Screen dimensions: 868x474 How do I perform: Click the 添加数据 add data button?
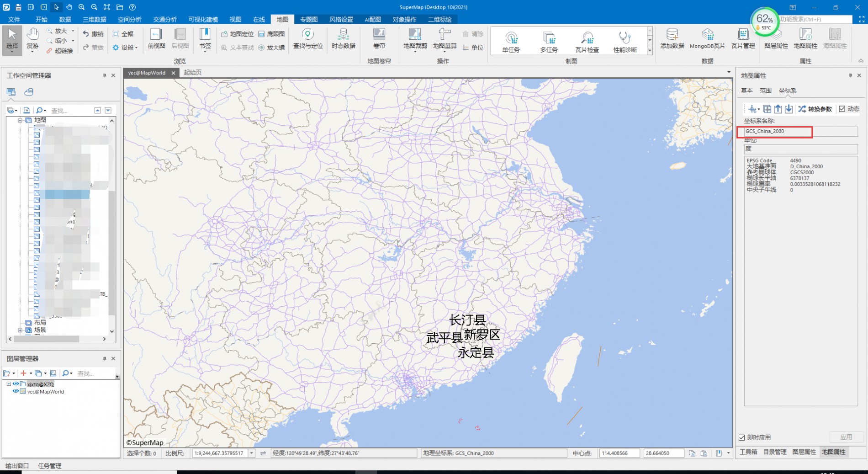tap(672, 39)
